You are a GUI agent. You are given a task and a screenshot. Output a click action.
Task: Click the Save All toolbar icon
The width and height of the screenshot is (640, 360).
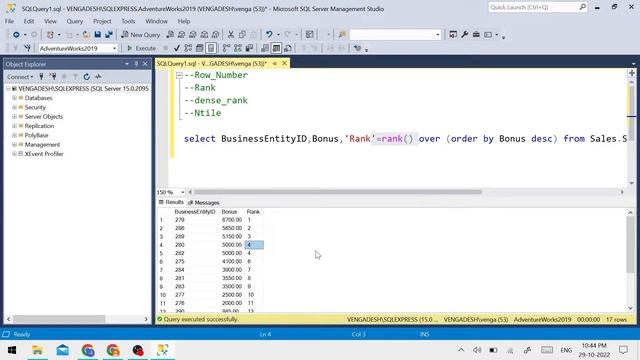(109, 35)
